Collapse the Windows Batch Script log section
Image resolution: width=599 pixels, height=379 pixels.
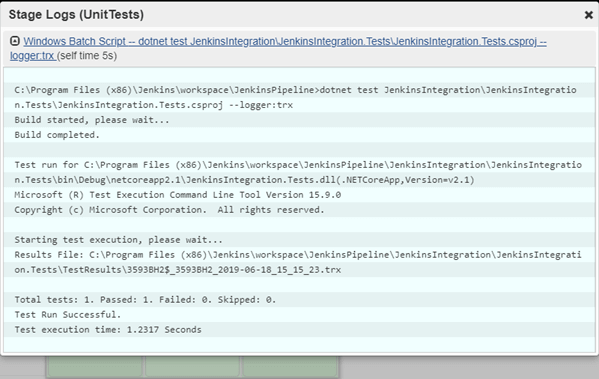click(15, 40)
